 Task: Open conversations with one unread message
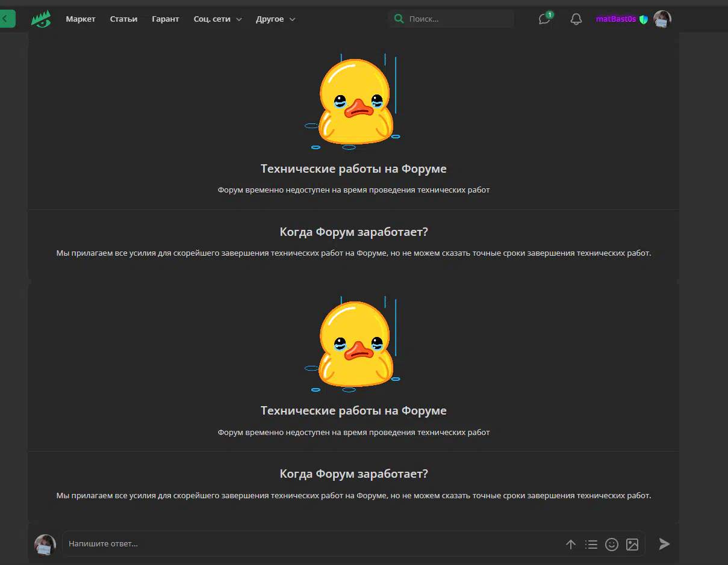545,19
